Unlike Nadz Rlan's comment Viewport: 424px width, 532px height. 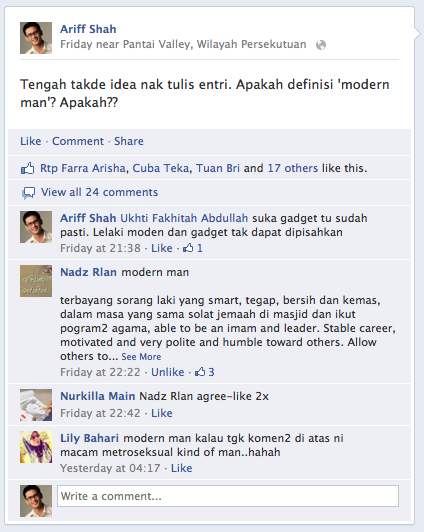[x=168, y=372]
